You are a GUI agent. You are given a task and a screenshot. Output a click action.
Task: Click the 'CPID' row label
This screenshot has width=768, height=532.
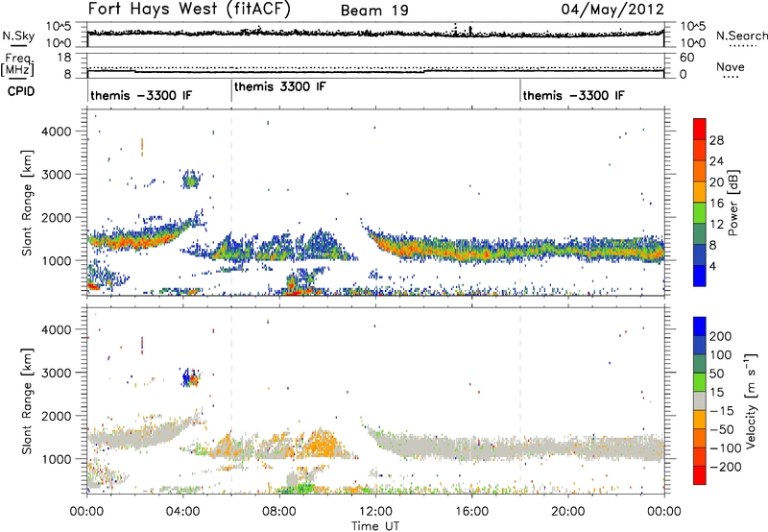[21, 91]
